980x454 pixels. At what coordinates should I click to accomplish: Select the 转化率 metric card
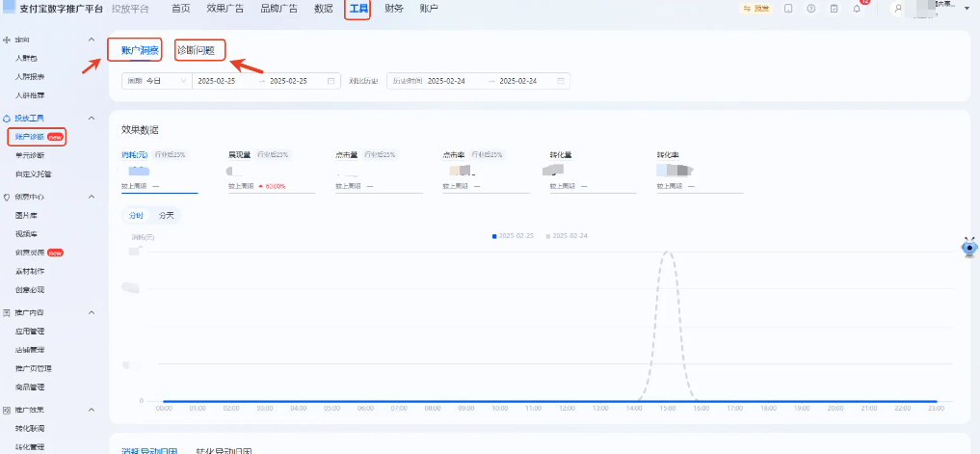700,171
